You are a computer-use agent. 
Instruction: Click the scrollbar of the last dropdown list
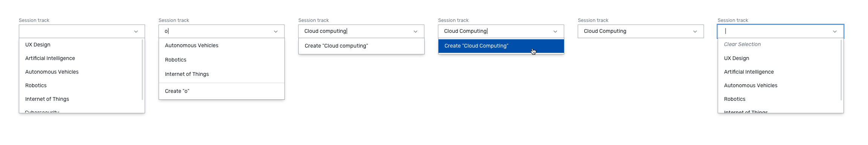tap(841, 69)
